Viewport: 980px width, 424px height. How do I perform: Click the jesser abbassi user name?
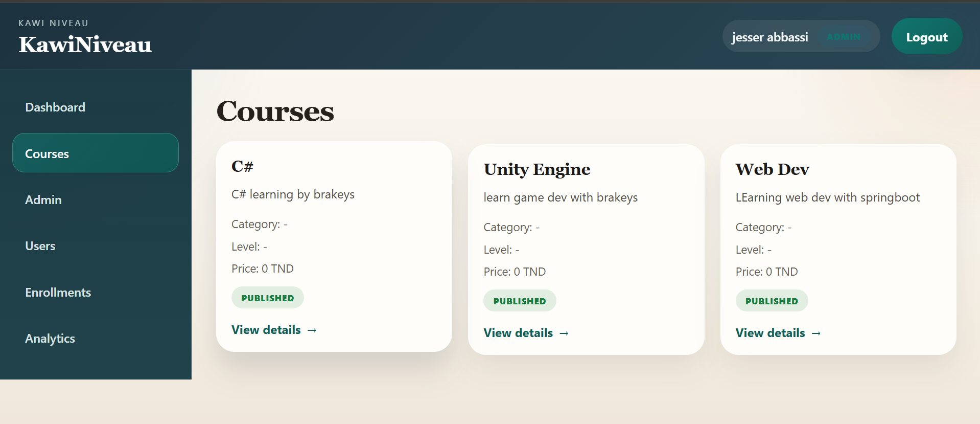(770, 37)
